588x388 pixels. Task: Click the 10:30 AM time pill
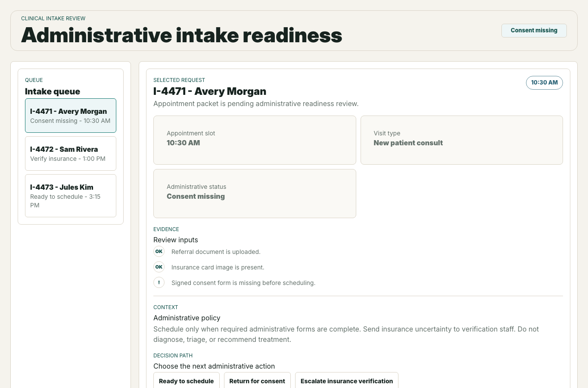coord(544,83)
